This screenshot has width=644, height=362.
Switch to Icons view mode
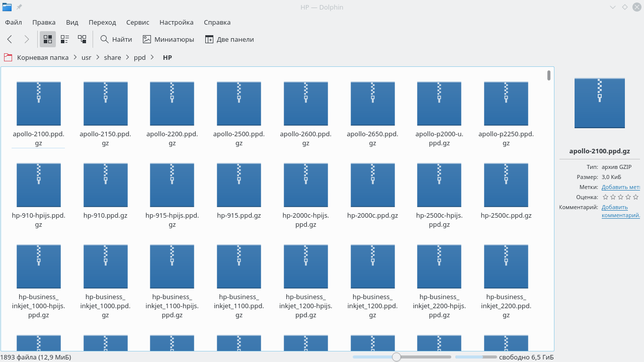48,39
